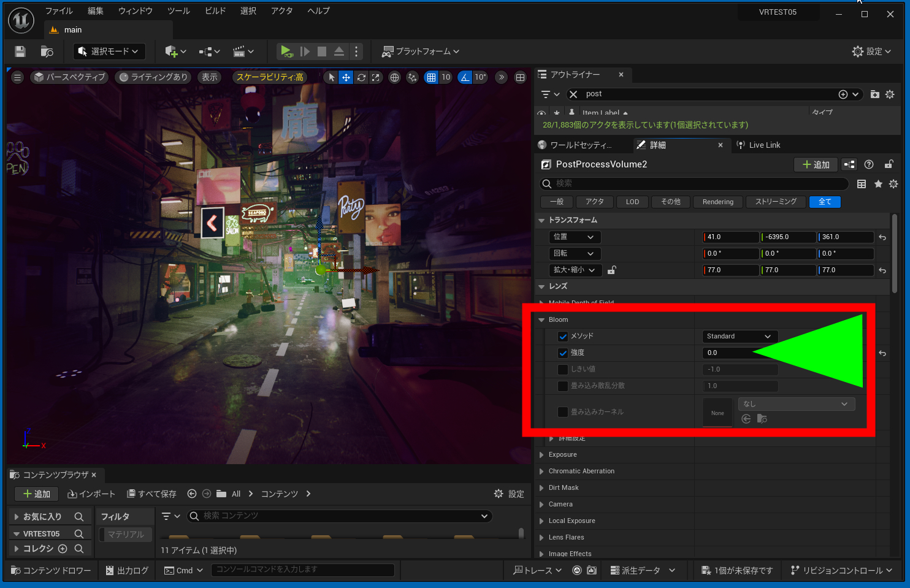
Task: Click the outliner search field containing post
Action: click(x=705, y=94)
